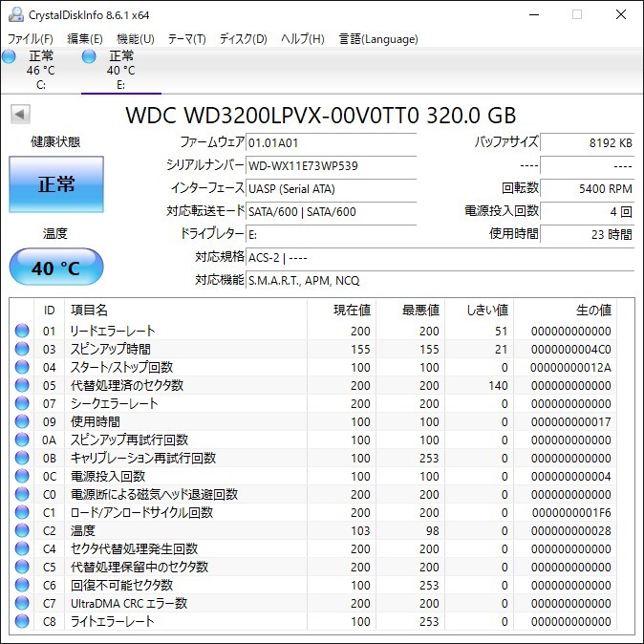Viewport: 644px width, 644px height.
Task: Click status orb for 0C 電源投入回数 row
Action: [22, 476]
